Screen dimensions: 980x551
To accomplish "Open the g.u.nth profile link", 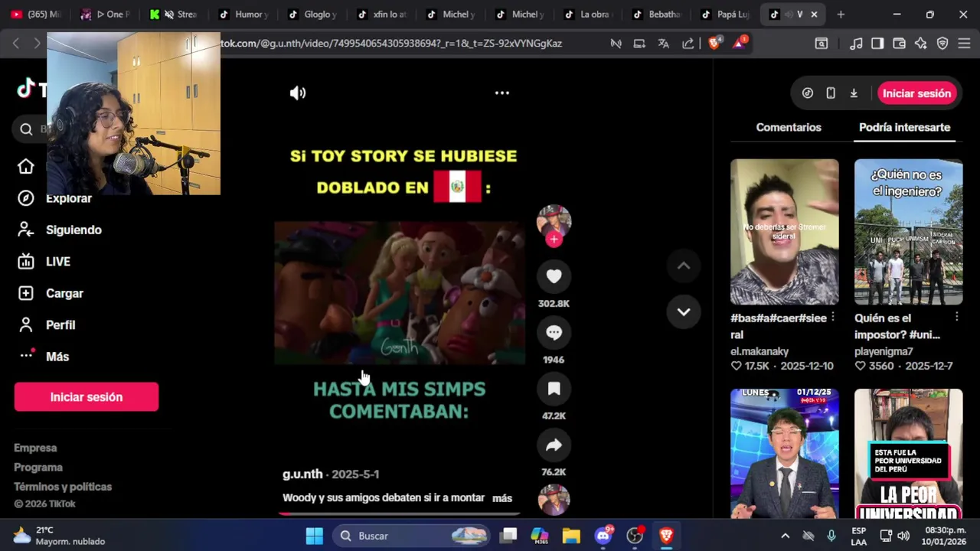I will [x=302, y=474].
